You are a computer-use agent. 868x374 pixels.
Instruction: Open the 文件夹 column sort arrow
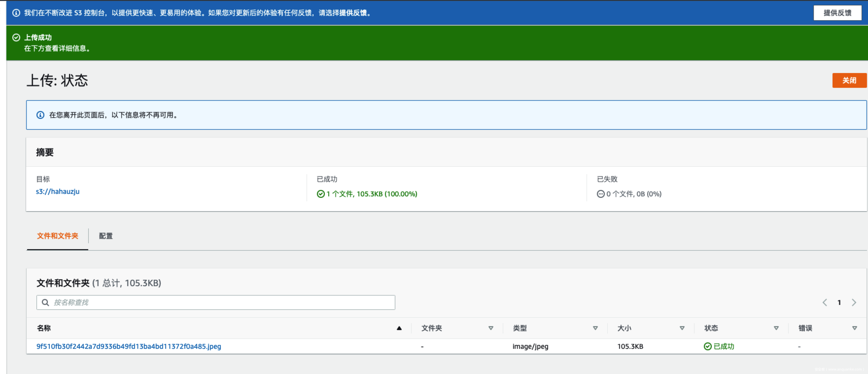pyautogui.click(x=491, y=328)
